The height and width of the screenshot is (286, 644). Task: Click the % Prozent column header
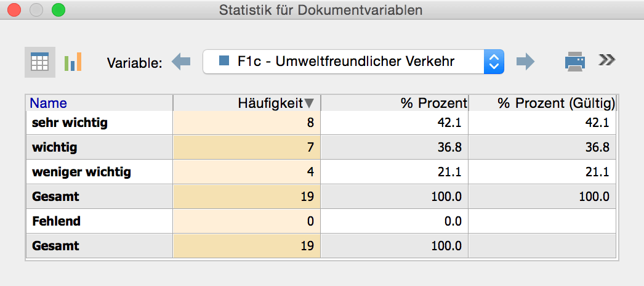coord(434,103)
